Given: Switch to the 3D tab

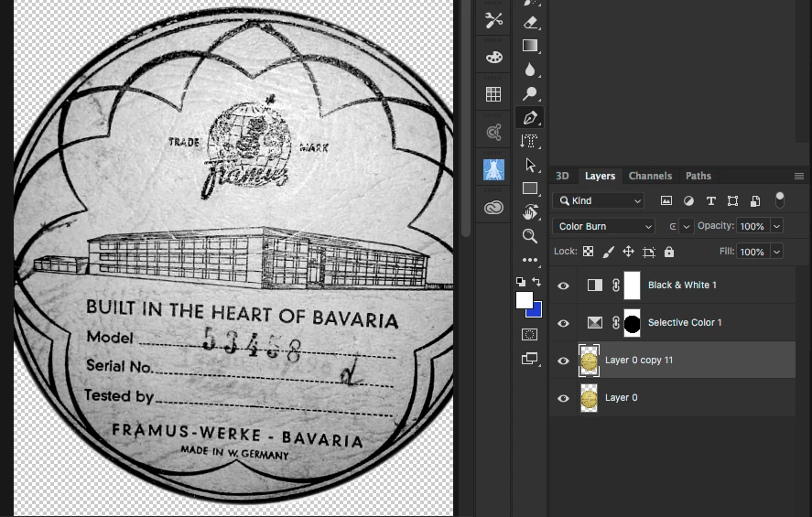Looking at the screenshot, I should [x=562, y=176].
